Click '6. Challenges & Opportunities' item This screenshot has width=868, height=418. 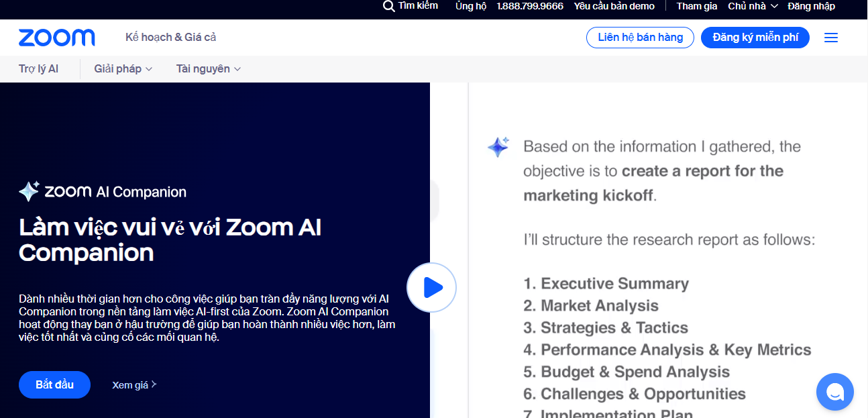tap(635, 394)
